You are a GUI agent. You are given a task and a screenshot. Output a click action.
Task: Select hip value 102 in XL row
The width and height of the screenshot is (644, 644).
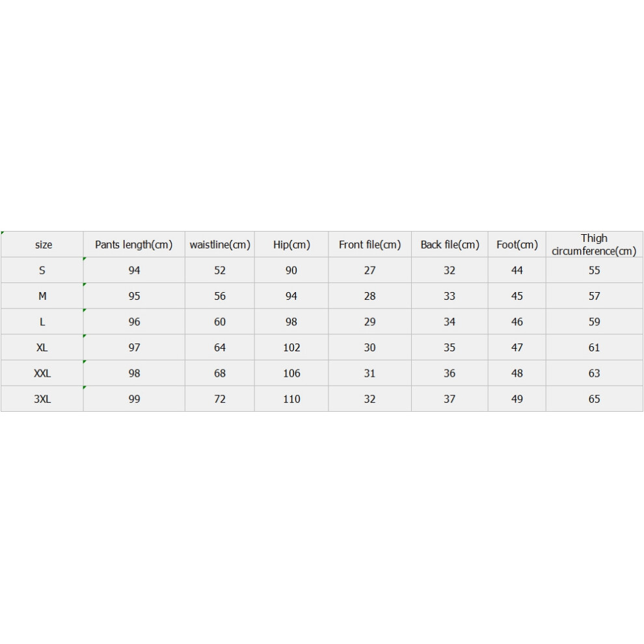(291, 347)
